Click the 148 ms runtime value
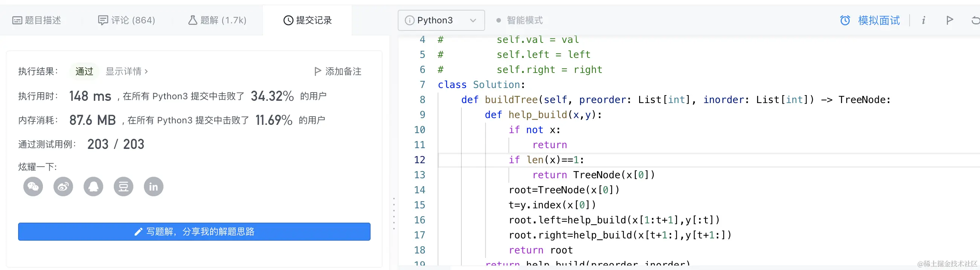This screenshot has width=980, height=270. click(x=90, y=96)
